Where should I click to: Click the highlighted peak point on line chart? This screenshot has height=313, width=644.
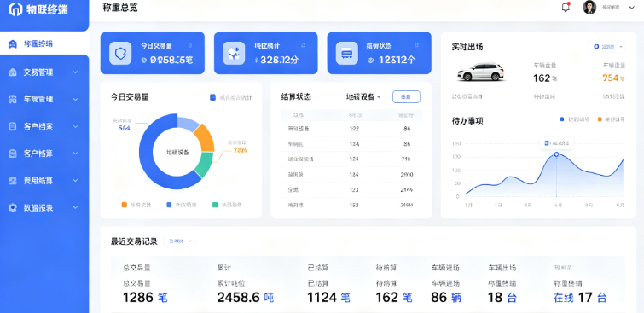tap(556, 154)
